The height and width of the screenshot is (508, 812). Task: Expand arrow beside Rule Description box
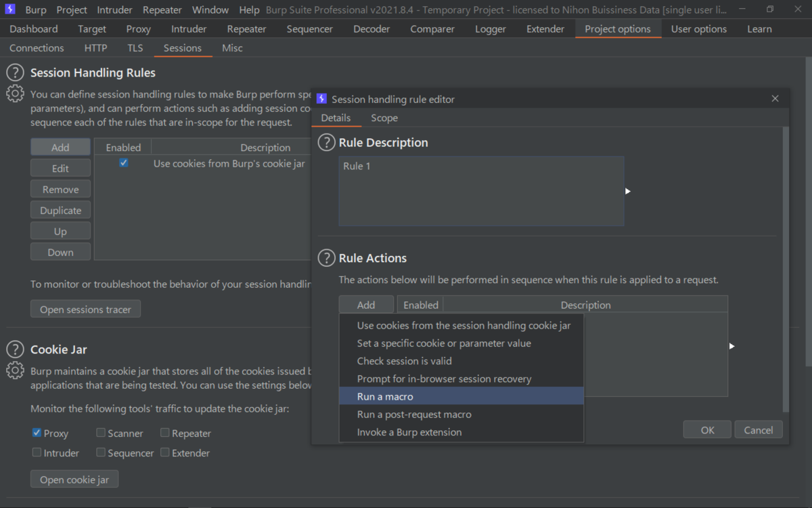628,191
